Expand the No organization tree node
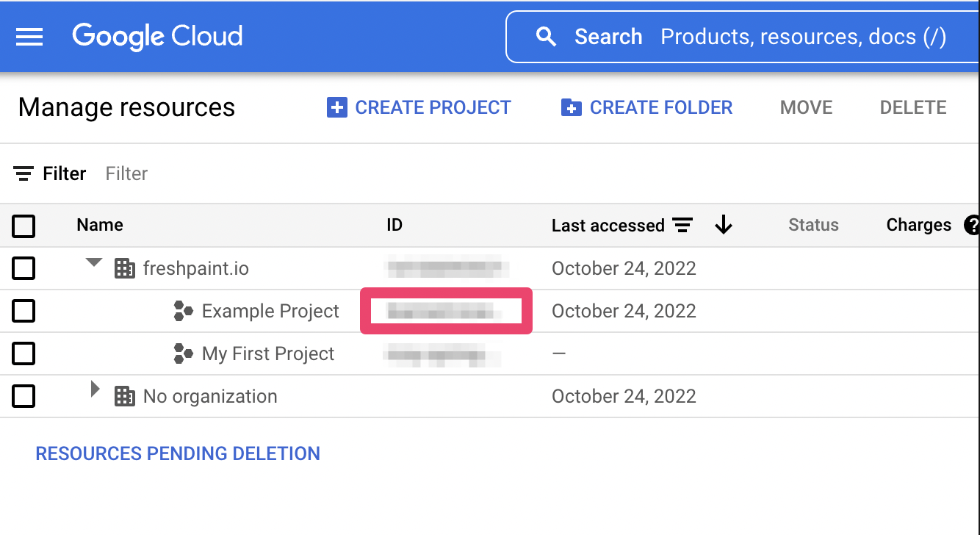Screen dimensions: 980x535 click(x=95, y=389)
